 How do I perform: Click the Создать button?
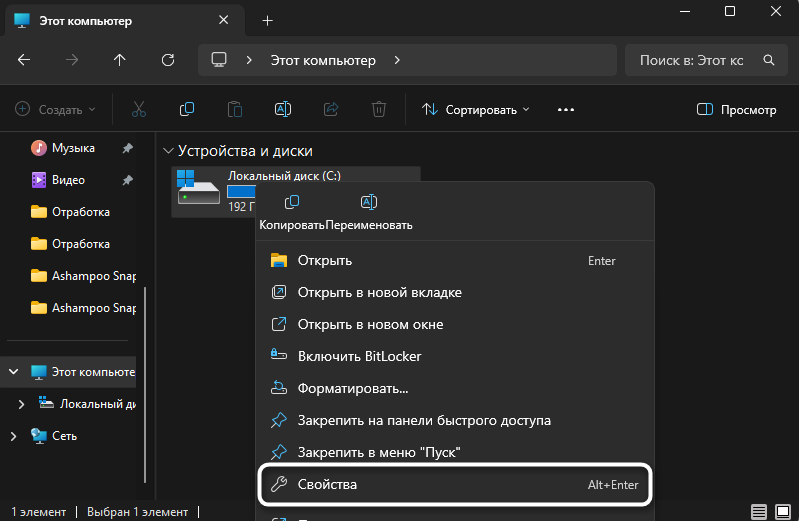pyautogui.click(x=56, y=109)
